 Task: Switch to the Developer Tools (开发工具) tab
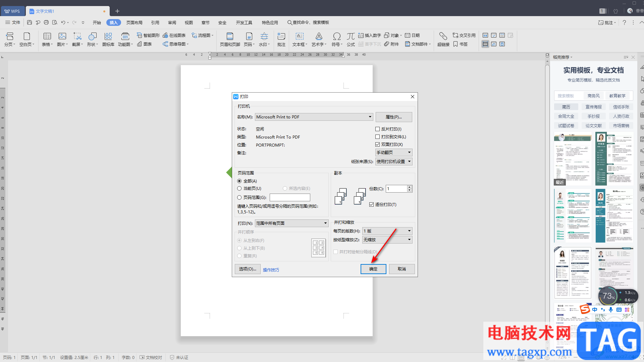click(244, 22)
